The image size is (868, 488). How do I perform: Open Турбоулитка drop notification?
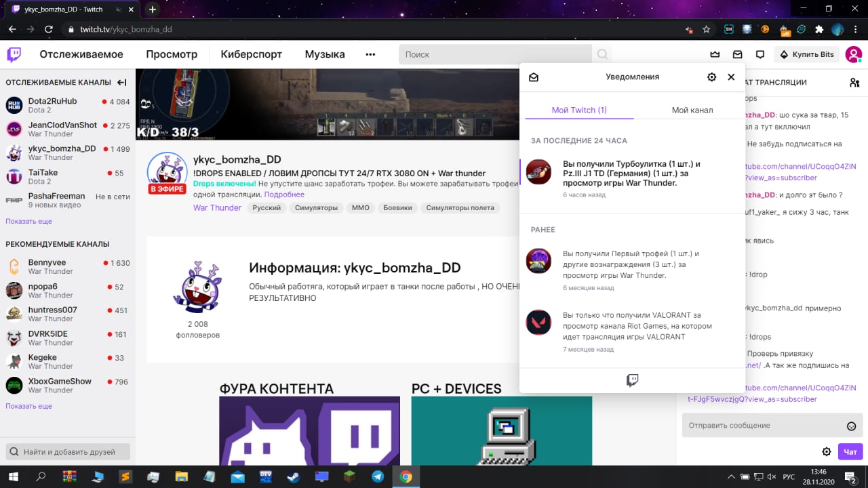[x=632, y=180]
